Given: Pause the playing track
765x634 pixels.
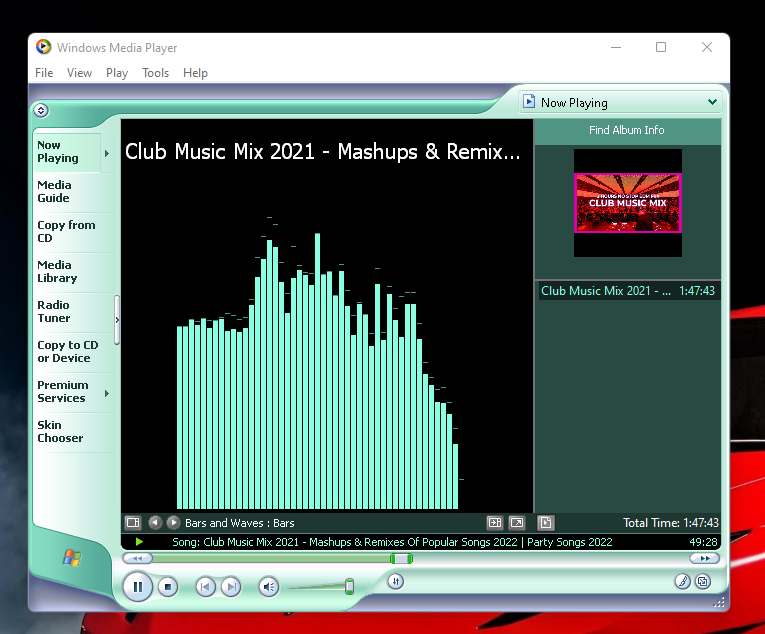Looking at the screenshot, I should (138, 587).
